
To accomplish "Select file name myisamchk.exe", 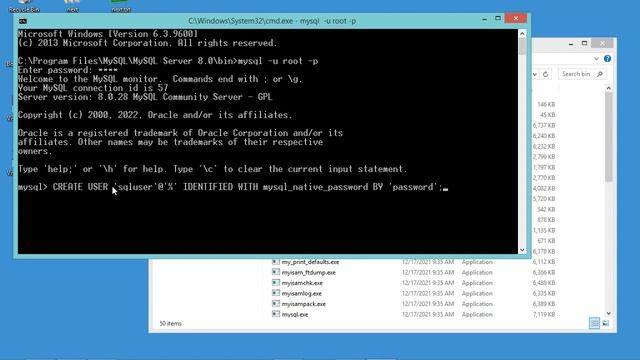I will tap(302, 283).
